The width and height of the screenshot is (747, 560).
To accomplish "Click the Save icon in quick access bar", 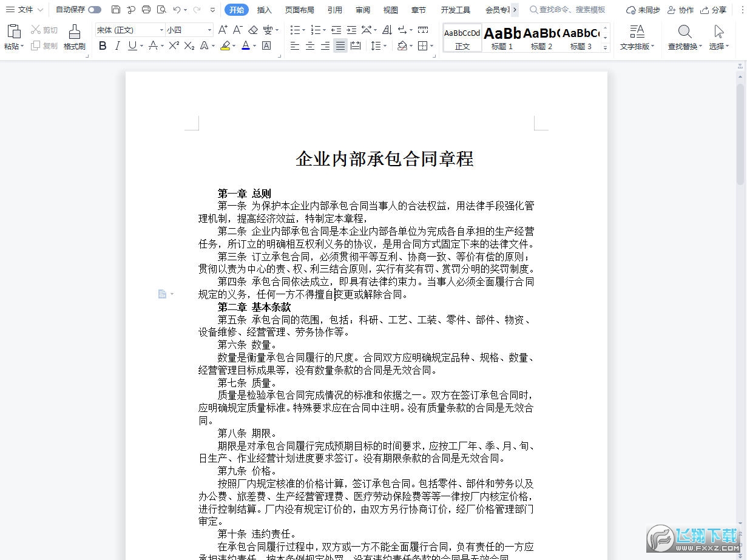I will pos(116,10).
